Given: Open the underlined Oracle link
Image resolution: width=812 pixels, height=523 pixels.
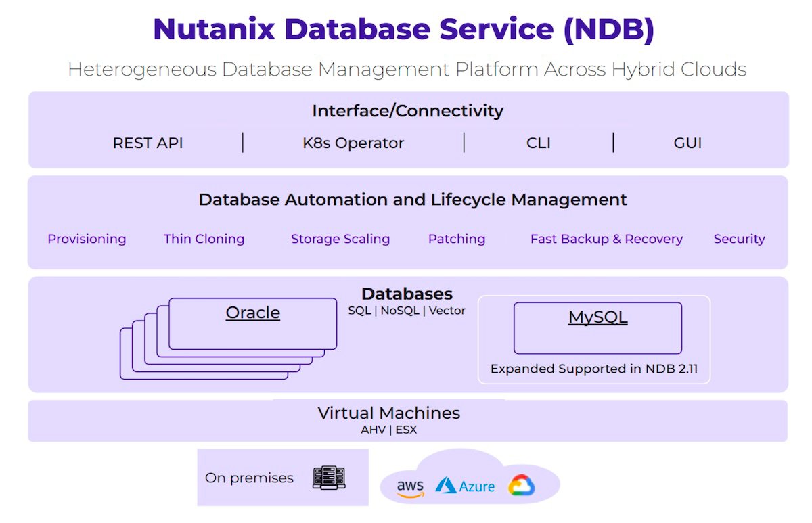Looking at the screenshot, I should [253, 313].
